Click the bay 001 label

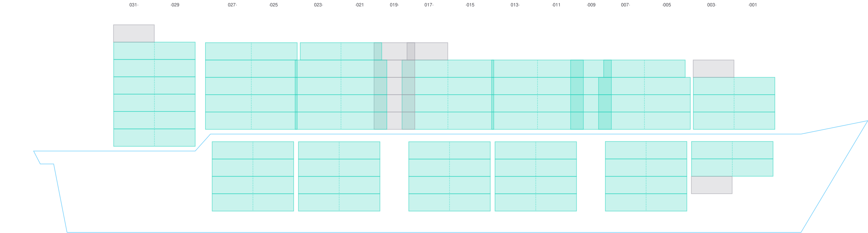point(753,5)
